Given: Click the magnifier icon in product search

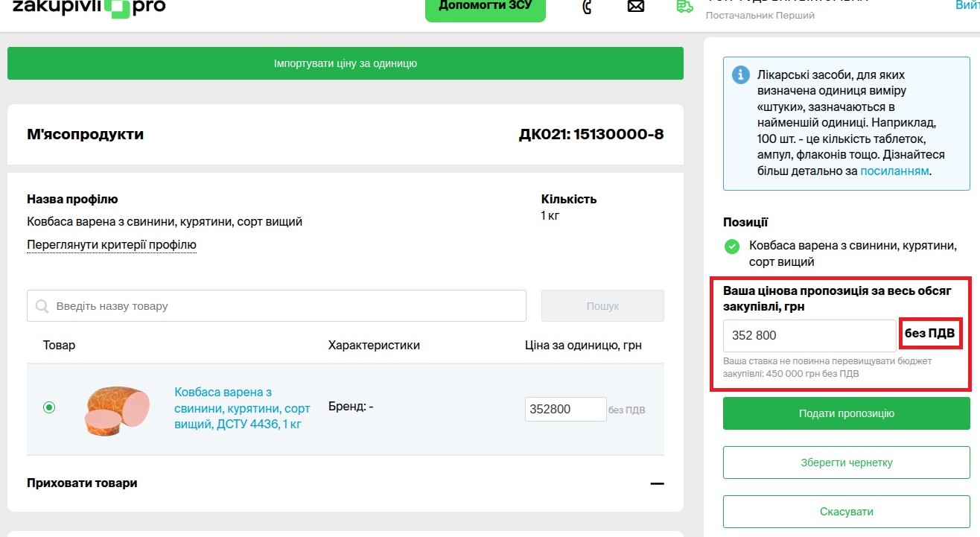Looking at the screenshot, I should coord(42,306).
